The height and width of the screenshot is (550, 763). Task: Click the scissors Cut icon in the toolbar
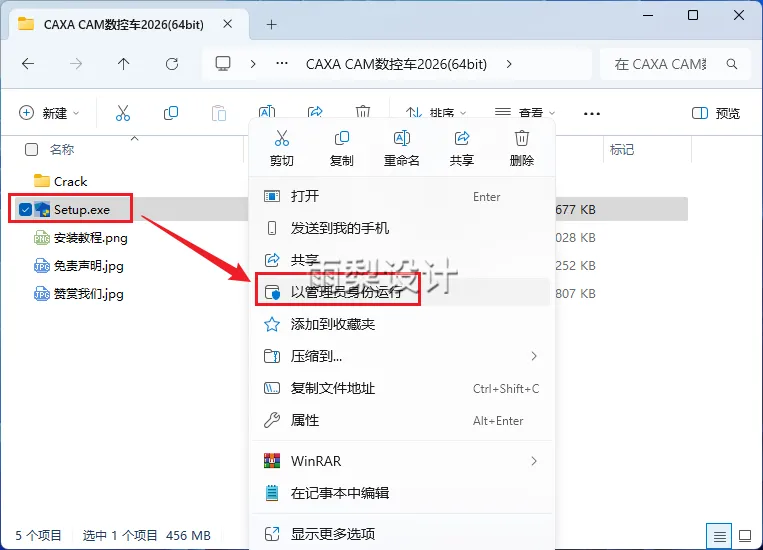(123, 113)
